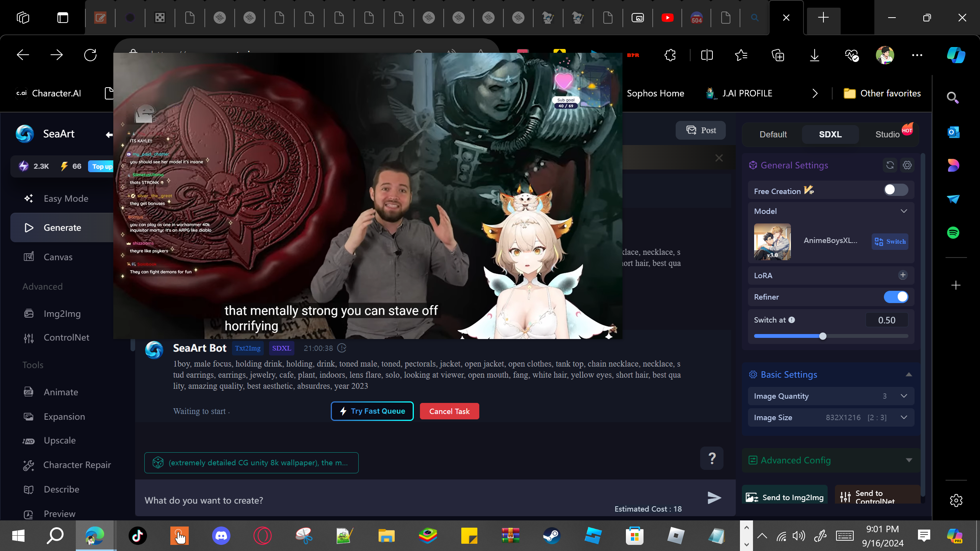Open Steam from the taskbar
This screenshot has height=551, width=980.
tap(552, 536)
